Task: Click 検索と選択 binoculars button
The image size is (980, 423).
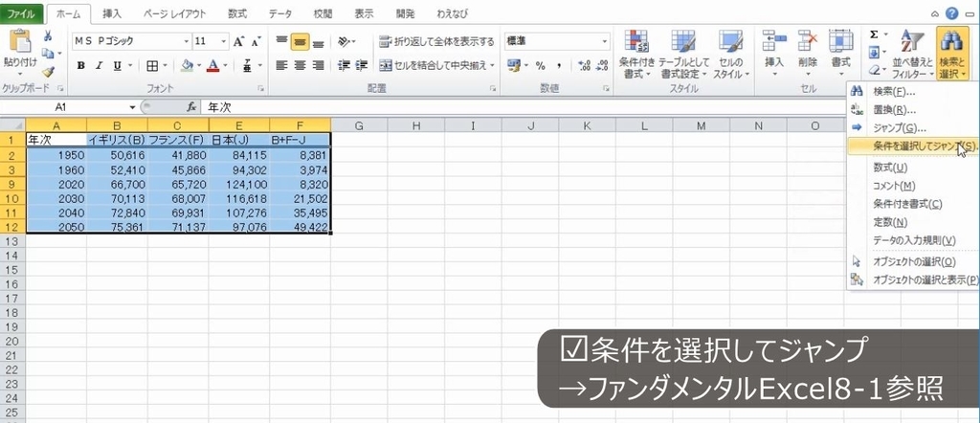Action: point(952,55)
